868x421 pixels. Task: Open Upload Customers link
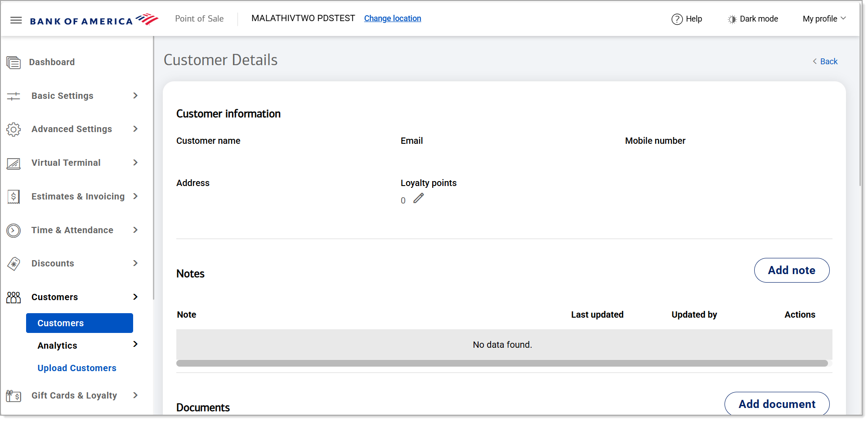pyautogui.click(x=77, y=368)
